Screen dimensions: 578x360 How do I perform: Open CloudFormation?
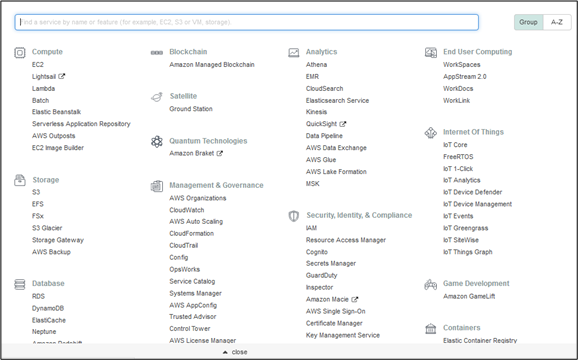coord(191,233)
